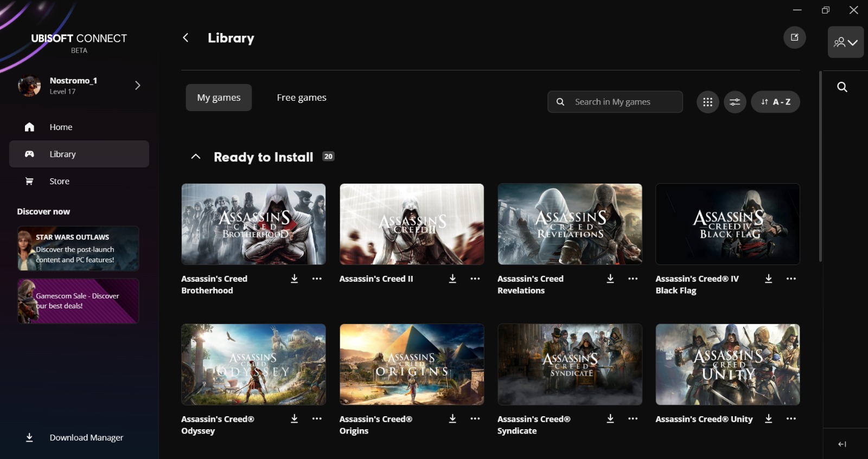The height and width of the screenshot is (459, 868).
Task: Open more options for Black Flag
Action: 792,279
